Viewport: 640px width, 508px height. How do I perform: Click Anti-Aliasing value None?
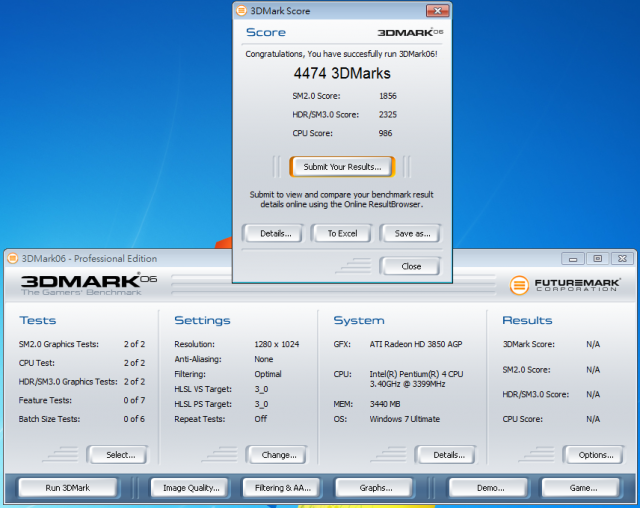coord(263,359)
